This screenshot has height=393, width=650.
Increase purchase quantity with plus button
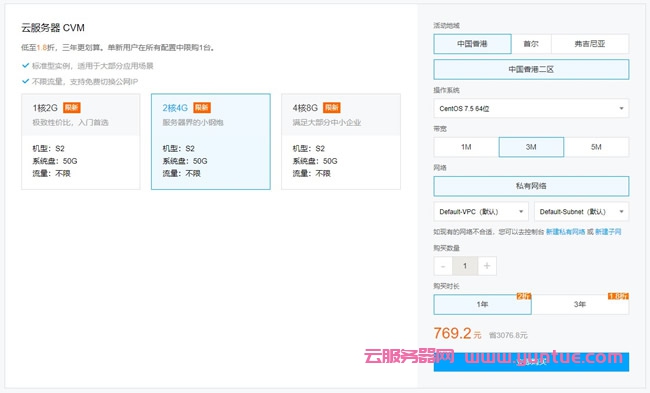pyautogui.click(x=487, y=266)
